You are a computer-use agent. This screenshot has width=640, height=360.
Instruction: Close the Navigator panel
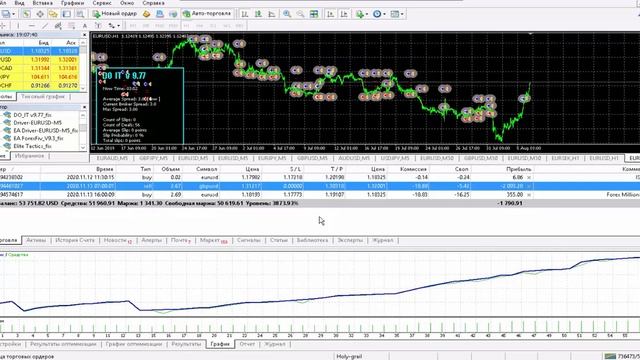click(84, 107)
